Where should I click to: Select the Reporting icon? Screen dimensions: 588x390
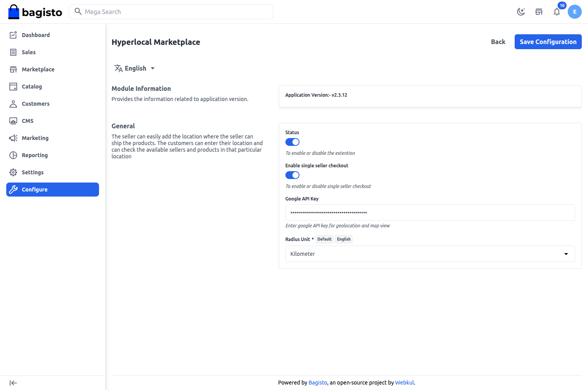click(13, 155)
